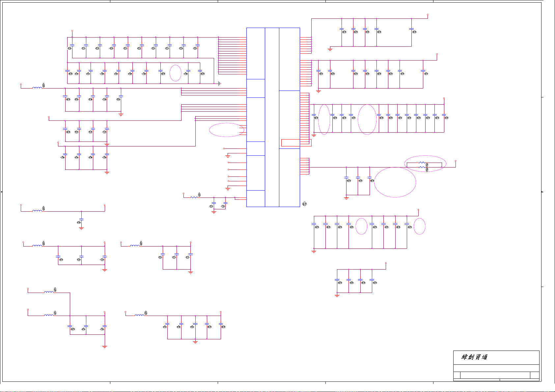Viewport: 555px width, 392px height.
Task: Click the inductor feeding the five-capacitor row at upper left
Action: 37,88
